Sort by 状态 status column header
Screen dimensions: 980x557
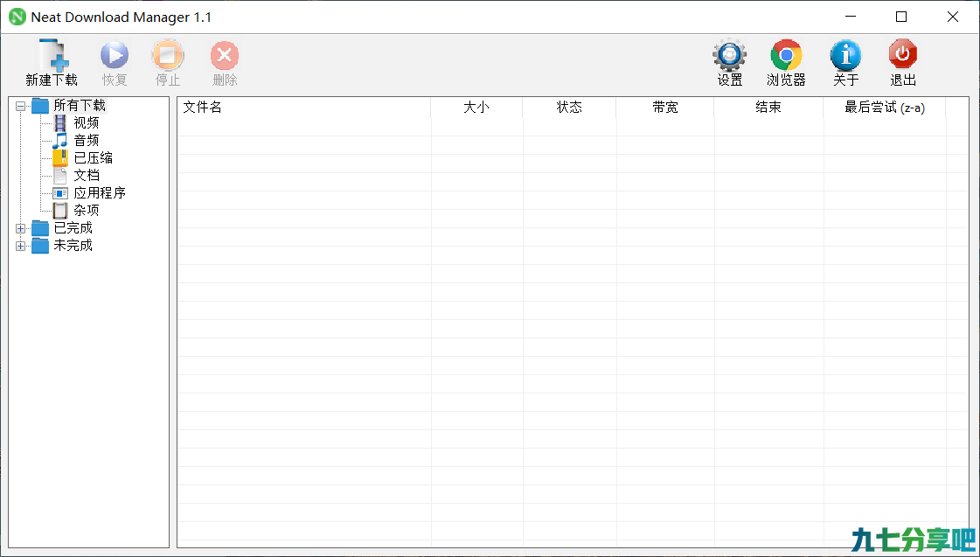(569, 108)
